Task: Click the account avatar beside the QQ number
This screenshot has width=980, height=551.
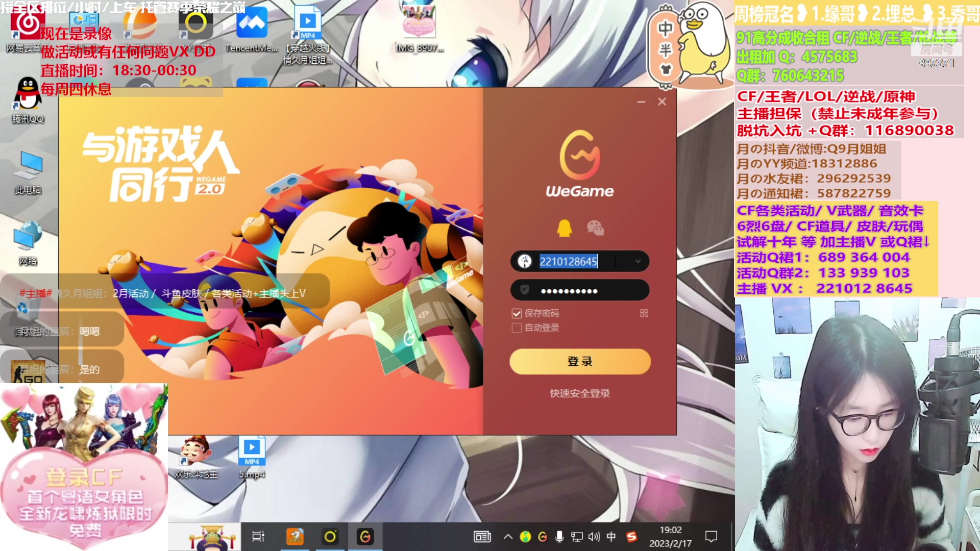Action: pos(524,261)
